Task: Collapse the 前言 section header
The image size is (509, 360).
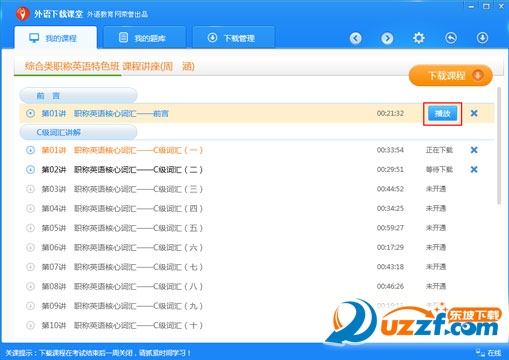Action: 78,96
